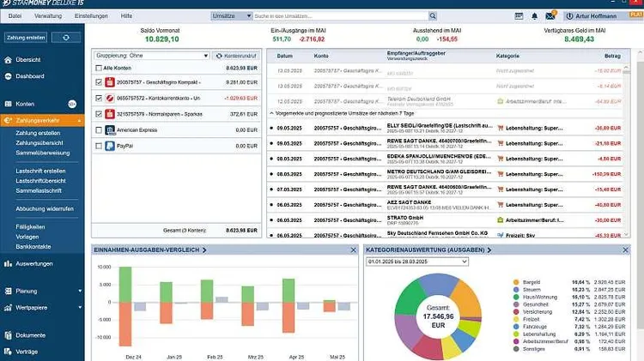Open the Gruppierung: Ohne dropdown
This screenshot has height=361, width=644.
tap(151, 56)
